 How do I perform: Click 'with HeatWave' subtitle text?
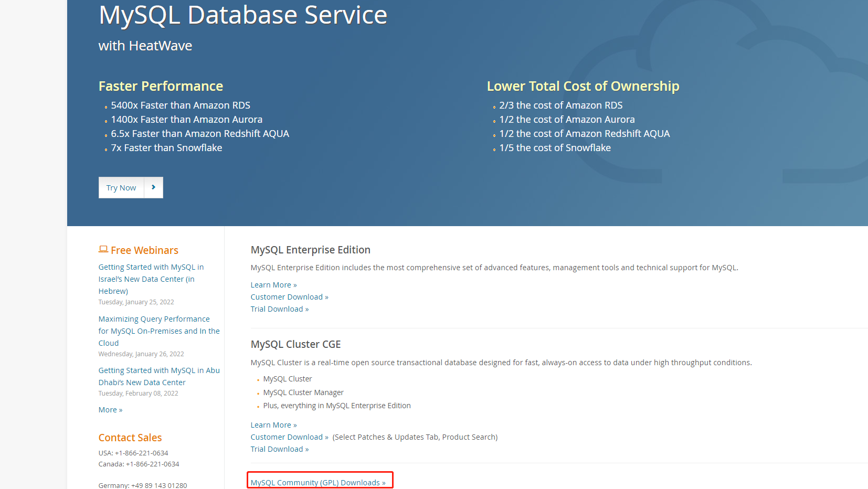tap(145, 46)
